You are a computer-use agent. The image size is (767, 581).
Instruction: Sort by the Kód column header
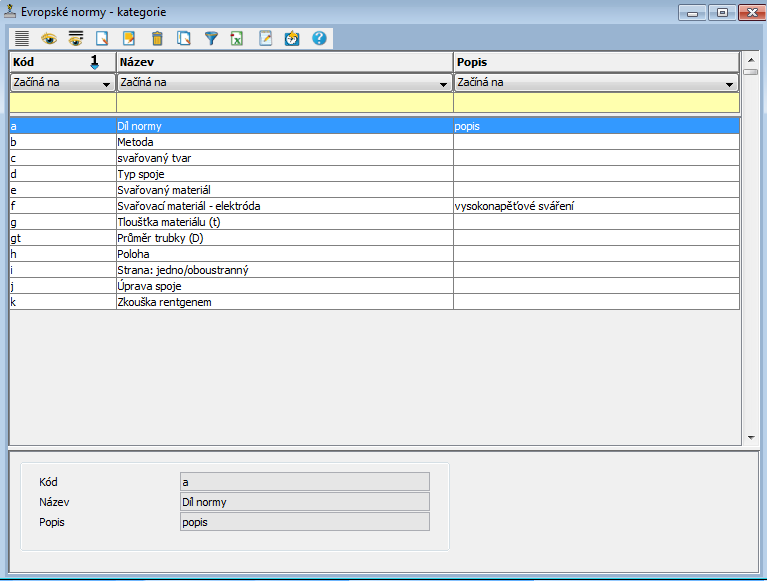click(50, 62)
